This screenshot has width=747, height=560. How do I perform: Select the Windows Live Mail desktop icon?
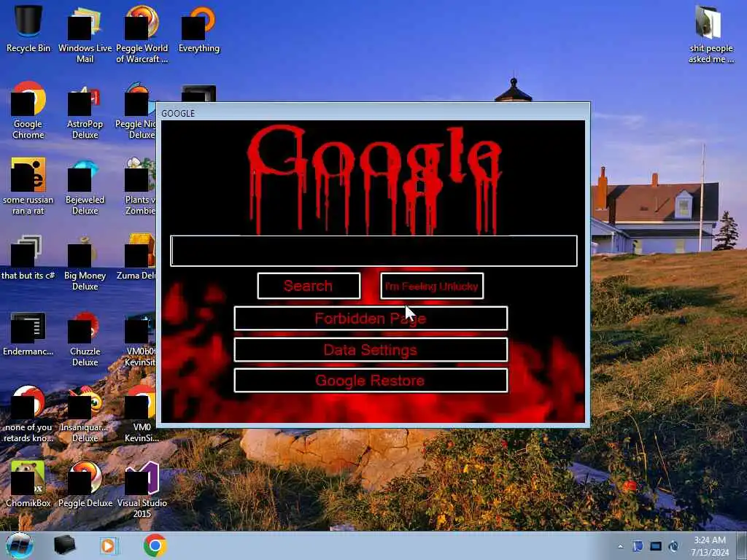pos(85,34)
